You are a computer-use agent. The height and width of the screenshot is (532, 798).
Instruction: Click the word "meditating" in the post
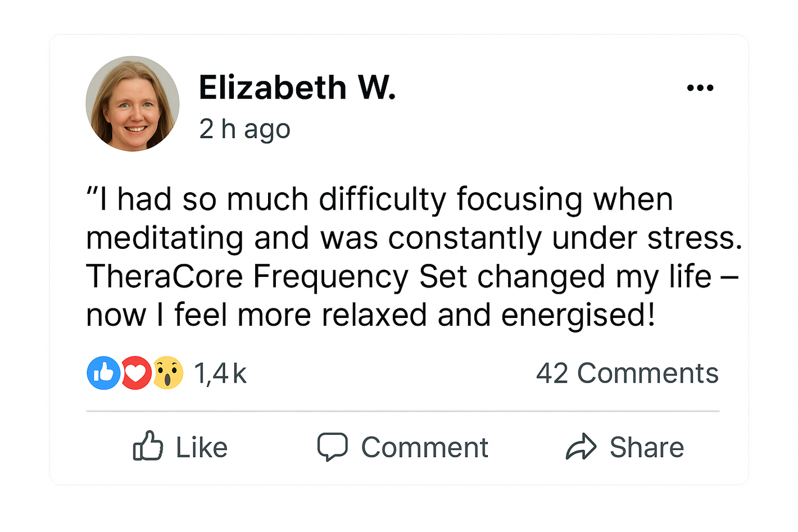click(x=164, y=238)
